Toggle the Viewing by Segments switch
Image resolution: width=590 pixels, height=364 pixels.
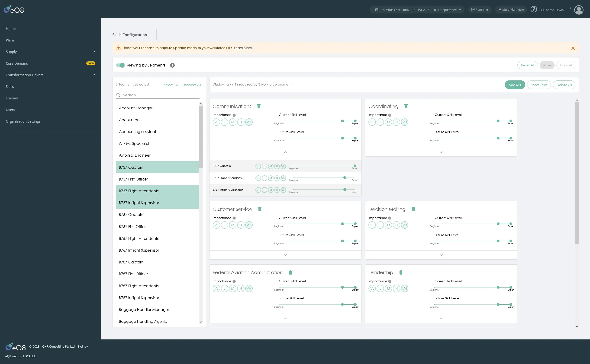tap(120, 65)
